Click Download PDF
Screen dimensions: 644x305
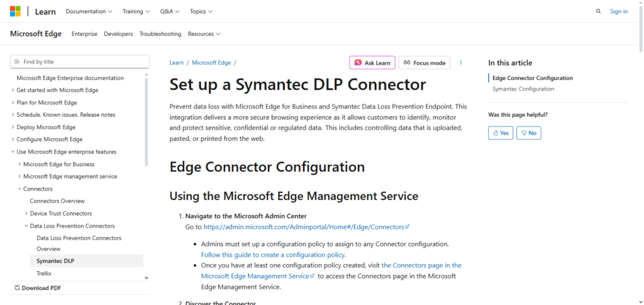coord(38,288)
